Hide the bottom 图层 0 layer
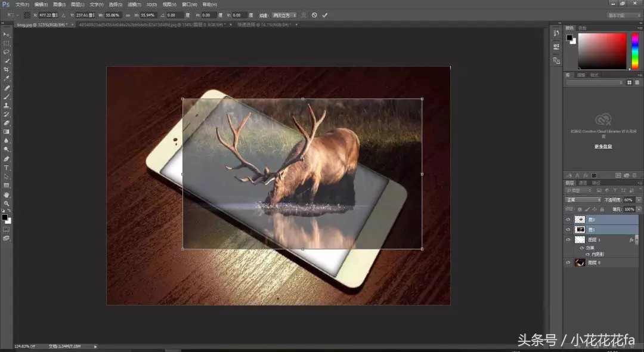 pos(568,262)
